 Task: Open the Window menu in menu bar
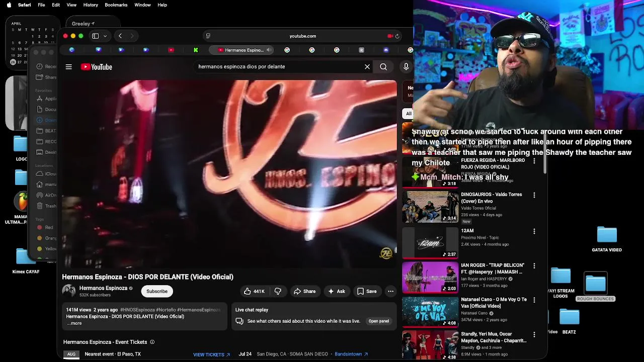142,5
